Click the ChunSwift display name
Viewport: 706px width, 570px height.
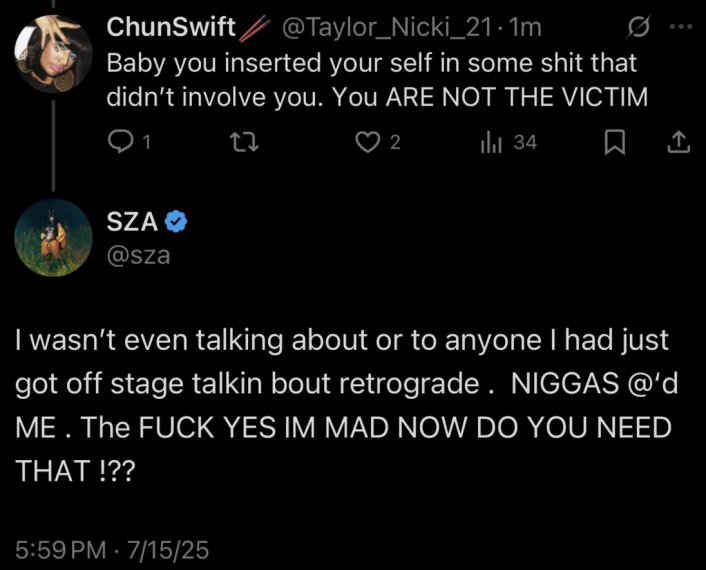pyautogui.click(x=171, y=27)
